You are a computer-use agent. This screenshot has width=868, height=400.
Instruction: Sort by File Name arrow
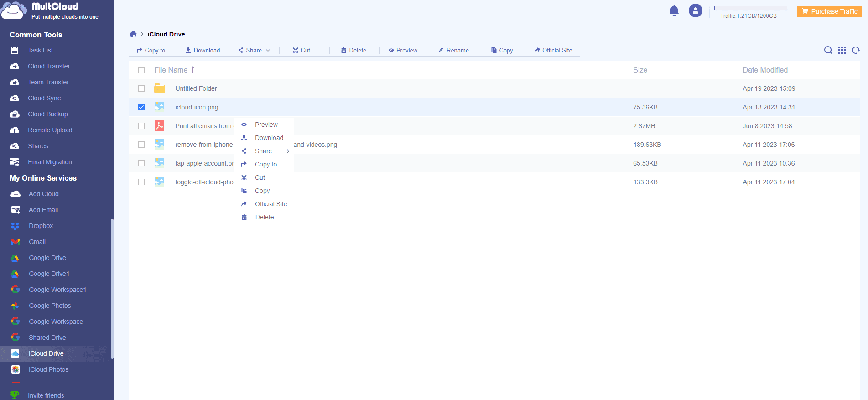pos(193,69)
